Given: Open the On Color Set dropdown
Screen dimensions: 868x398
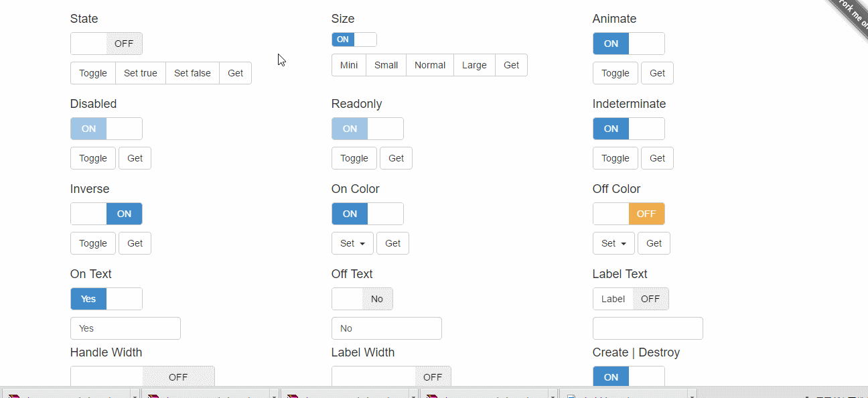Looking at the screenshot, I should pos(352,243).
